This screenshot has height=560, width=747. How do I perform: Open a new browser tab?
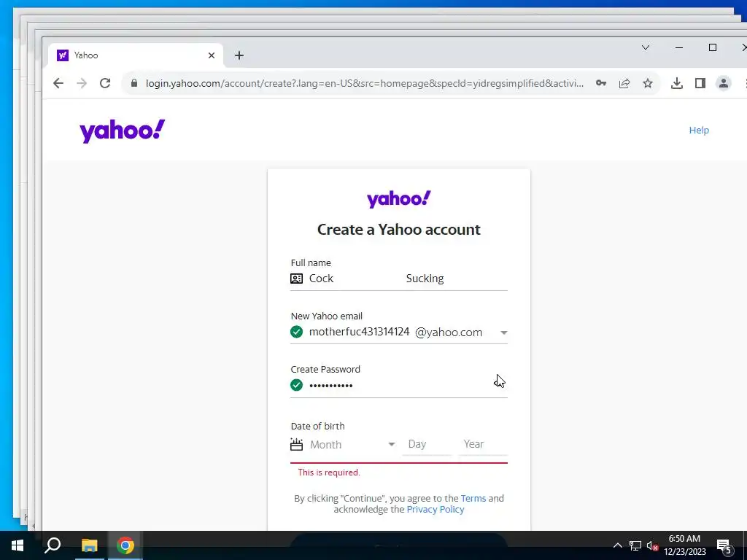click(x=239, y=55)
